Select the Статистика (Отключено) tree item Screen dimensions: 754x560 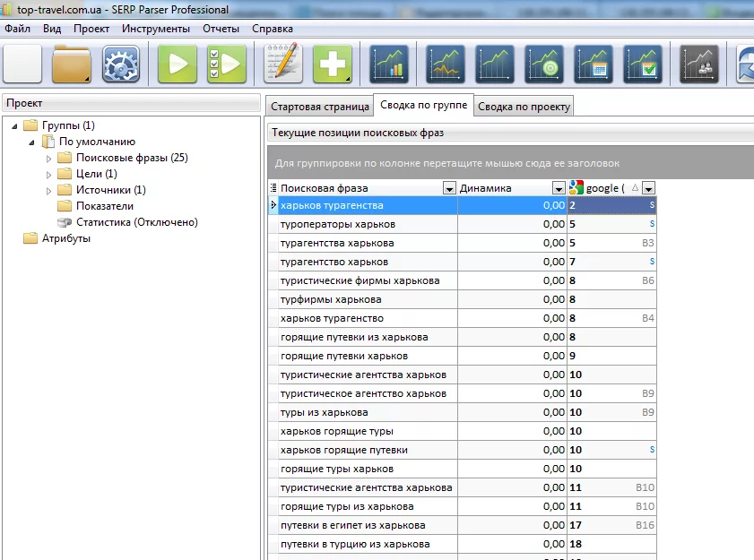(x=136, y=222)
